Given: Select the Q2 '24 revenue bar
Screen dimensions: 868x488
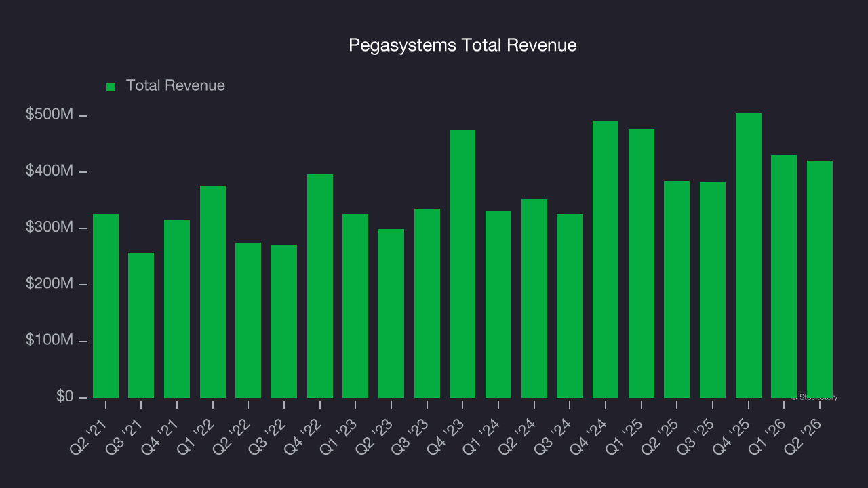Looking at the screenshot, I should (534, 298).
